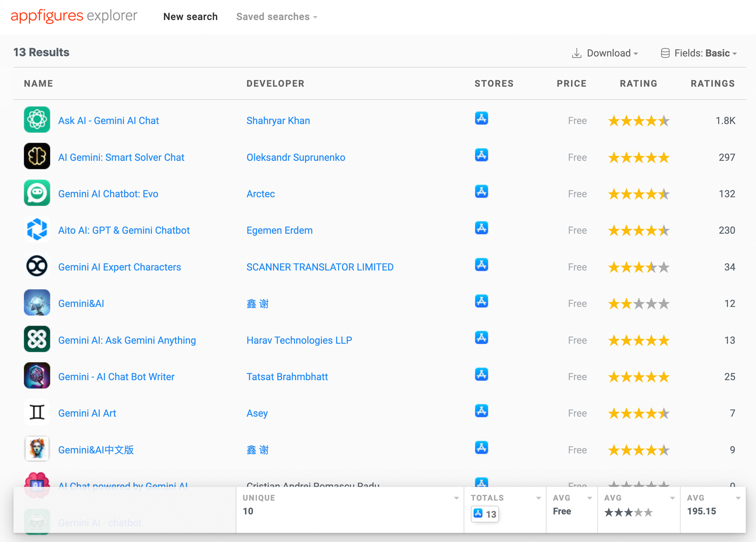This screenshot has height=542, width=756.
Task: Click the Aito AI app icon
Action: tap(37, 229)
